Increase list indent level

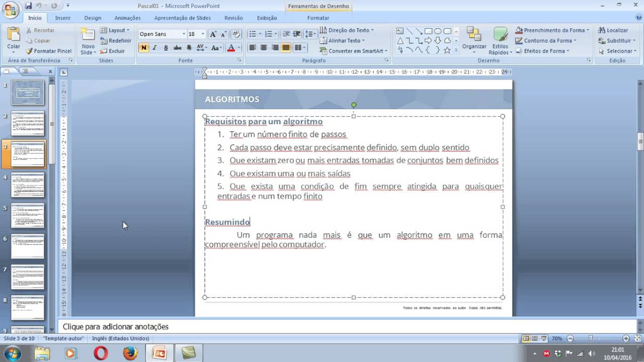pos(297,34)
